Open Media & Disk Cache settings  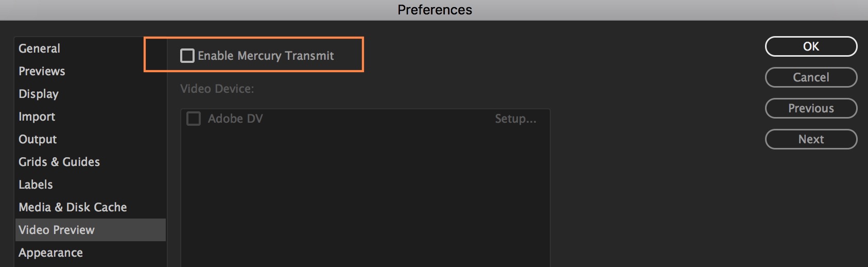pos(73,207)
